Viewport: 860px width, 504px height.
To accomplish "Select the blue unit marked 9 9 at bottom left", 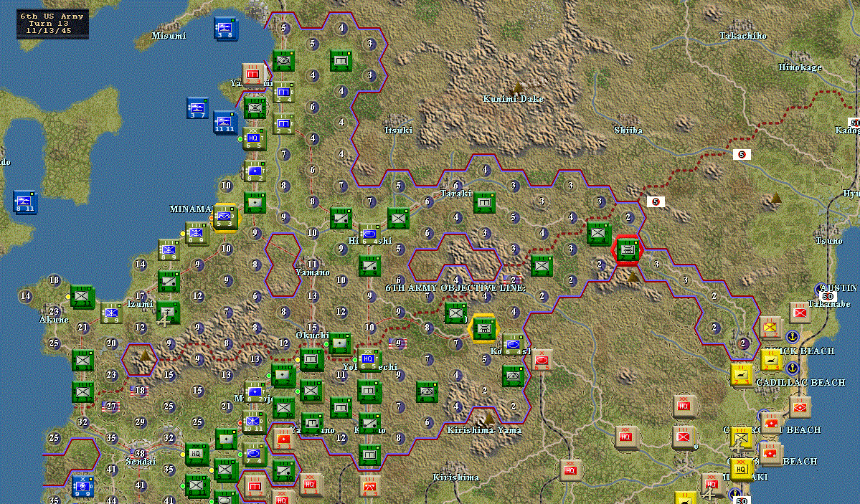I will (x=82, y=486).
